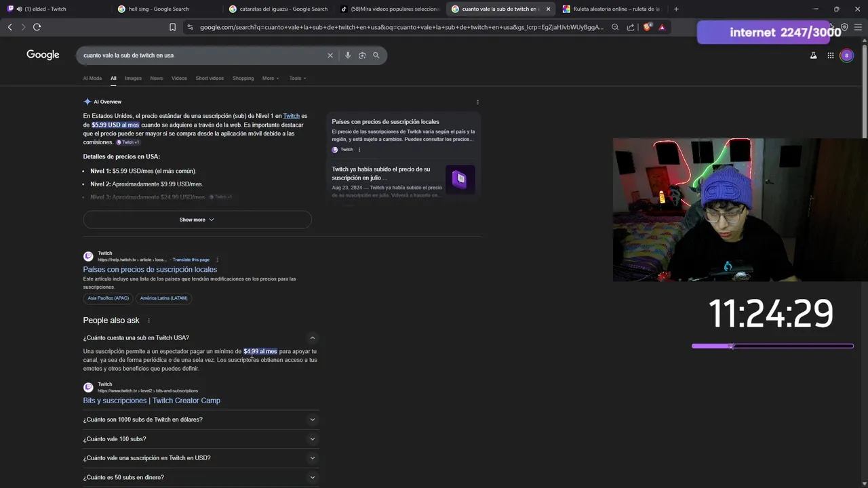Clear the Google search box

(330, 56)
